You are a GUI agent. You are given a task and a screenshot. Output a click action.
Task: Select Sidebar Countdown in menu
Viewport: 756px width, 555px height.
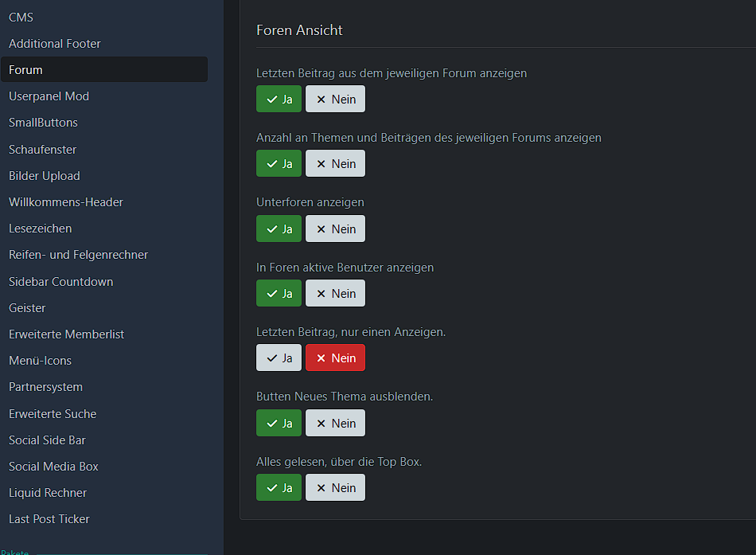(60, 282)
